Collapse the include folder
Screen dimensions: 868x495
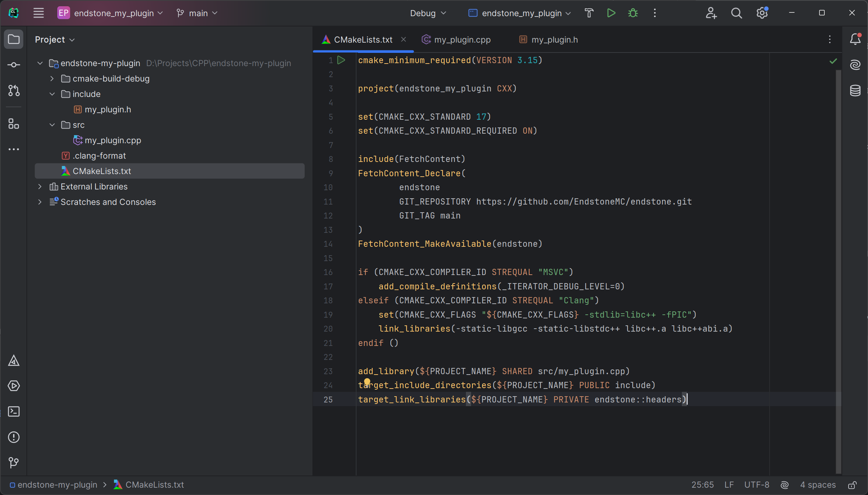(x=52, y=94)
